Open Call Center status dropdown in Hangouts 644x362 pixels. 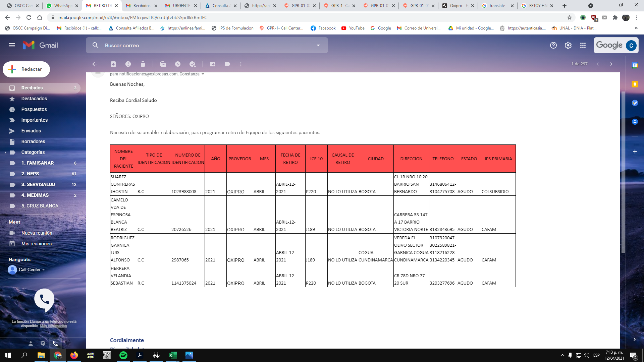click(44, 270)
